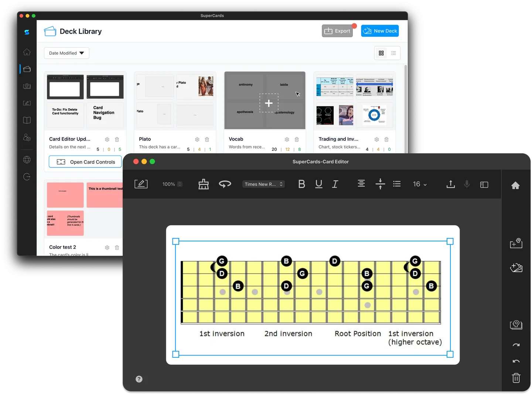Open the study book sidebar icon

click(x=27, y=120)
